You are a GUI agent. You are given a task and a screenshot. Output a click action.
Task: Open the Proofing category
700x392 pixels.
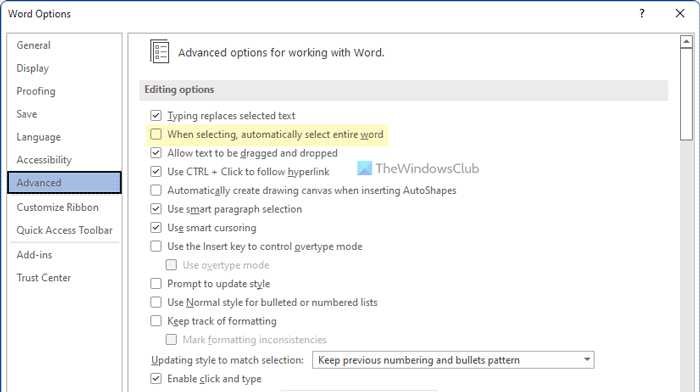coord(36,91)
